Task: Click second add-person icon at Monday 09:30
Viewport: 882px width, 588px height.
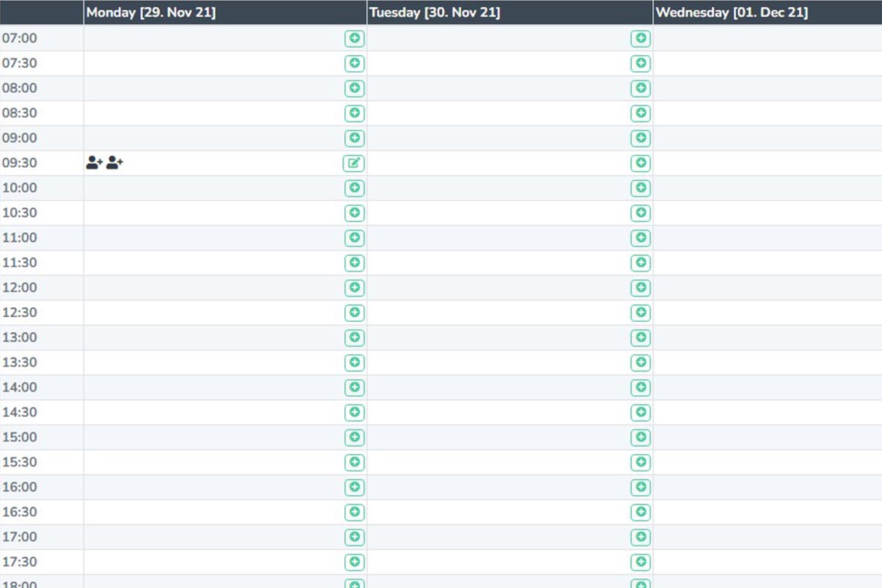Action: click(115, 162)
